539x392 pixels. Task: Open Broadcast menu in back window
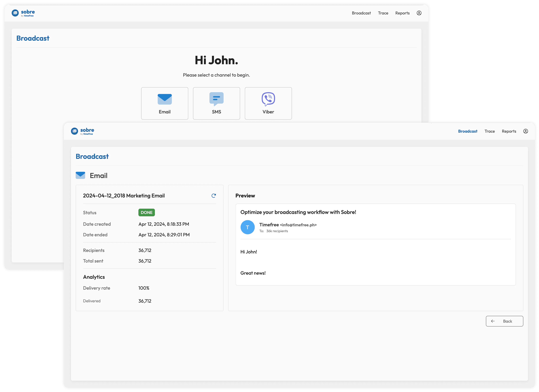[x=361, y=13]
